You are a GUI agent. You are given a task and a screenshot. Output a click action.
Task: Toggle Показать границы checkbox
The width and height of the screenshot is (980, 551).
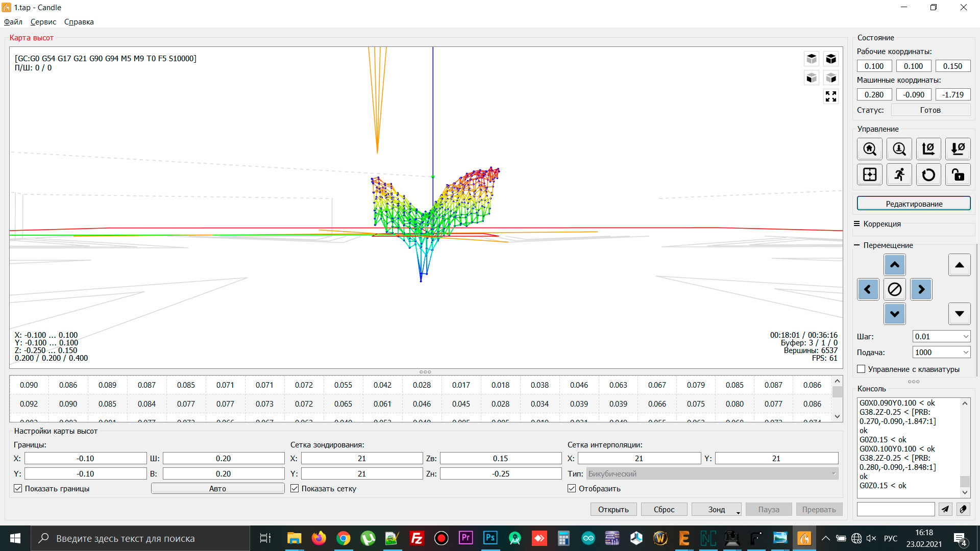coord(18,489)
